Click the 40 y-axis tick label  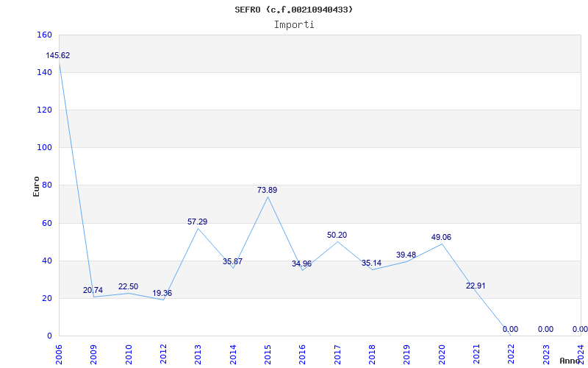[x=46, y=261]
